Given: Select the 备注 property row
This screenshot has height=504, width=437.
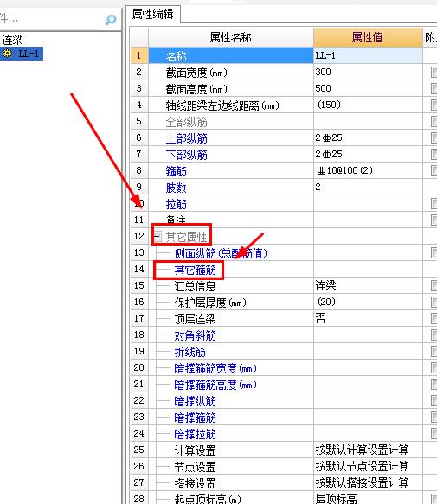Looking at the screenshot, I should coord(231,220).
